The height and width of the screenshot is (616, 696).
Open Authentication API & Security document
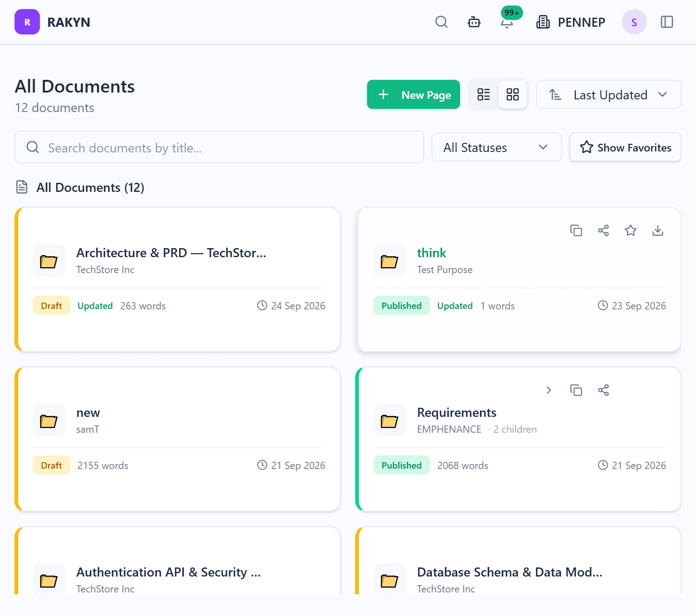[x=168, y=572]
